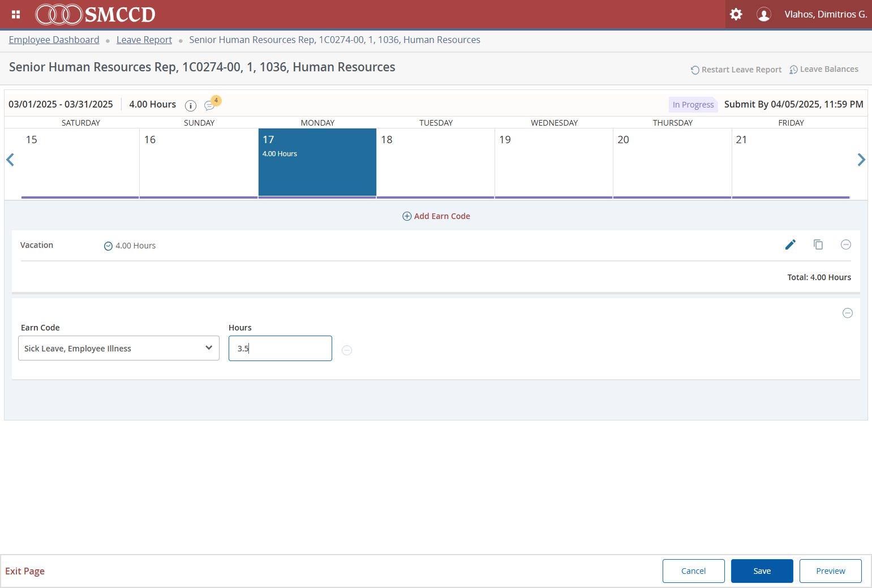Copy the Vacation entry icon
This screenshot has height=588, width=872.
(x=818, y=244)
